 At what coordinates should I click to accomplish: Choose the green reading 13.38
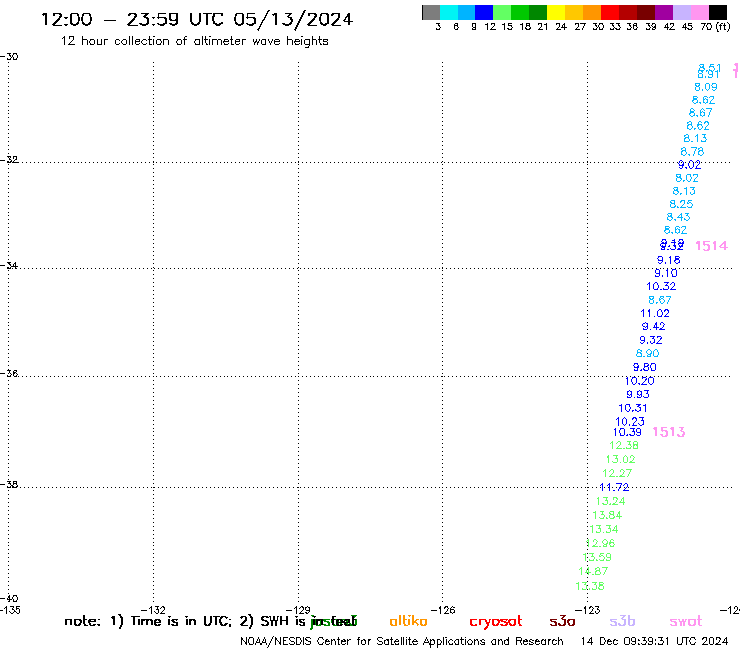[590, 586]
